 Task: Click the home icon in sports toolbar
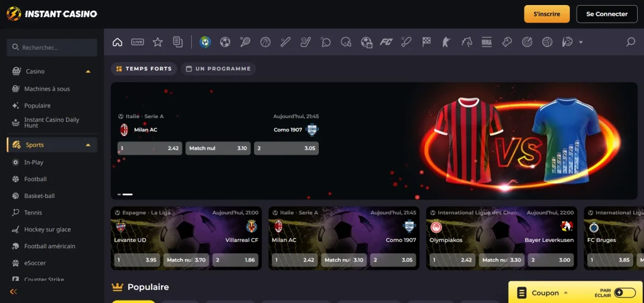(x=117, y=42)
